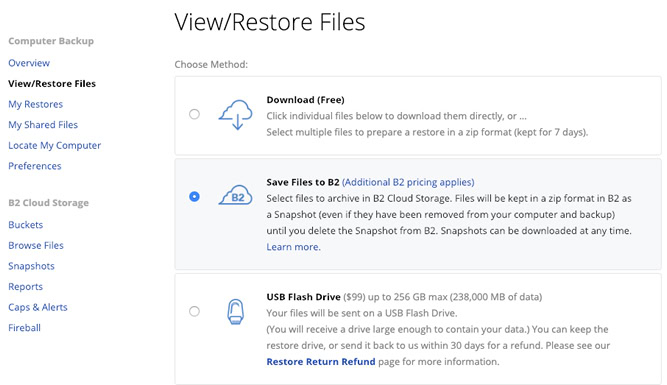Open View/Restore Files in the sidebar

coord(52,83)
